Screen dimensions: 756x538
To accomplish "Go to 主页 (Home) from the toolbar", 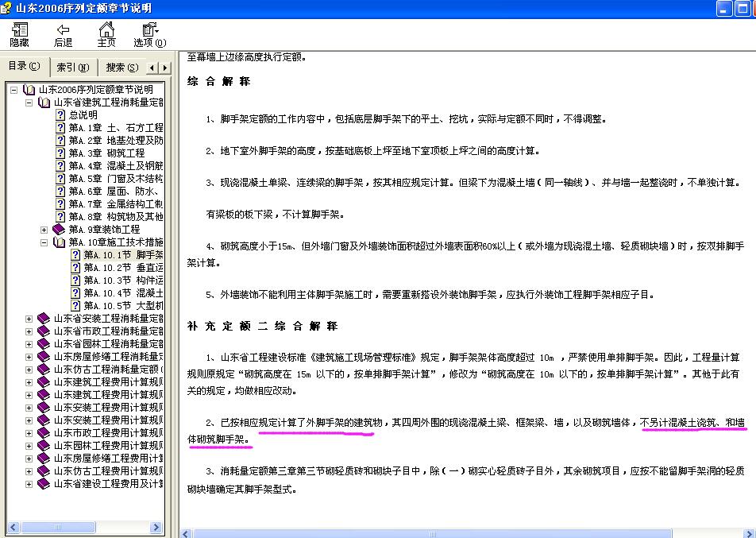I will pos(106,35).
